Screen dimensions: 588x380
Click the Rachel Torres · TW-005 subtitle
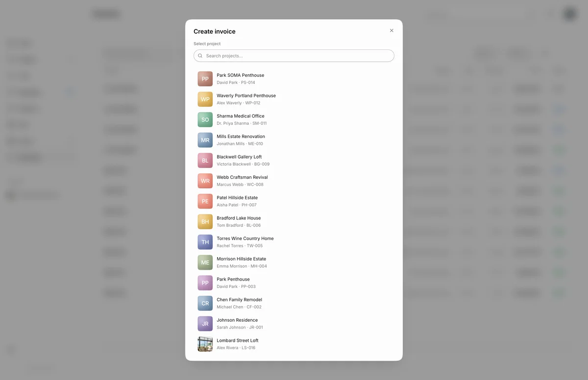[x=240, y=246]
